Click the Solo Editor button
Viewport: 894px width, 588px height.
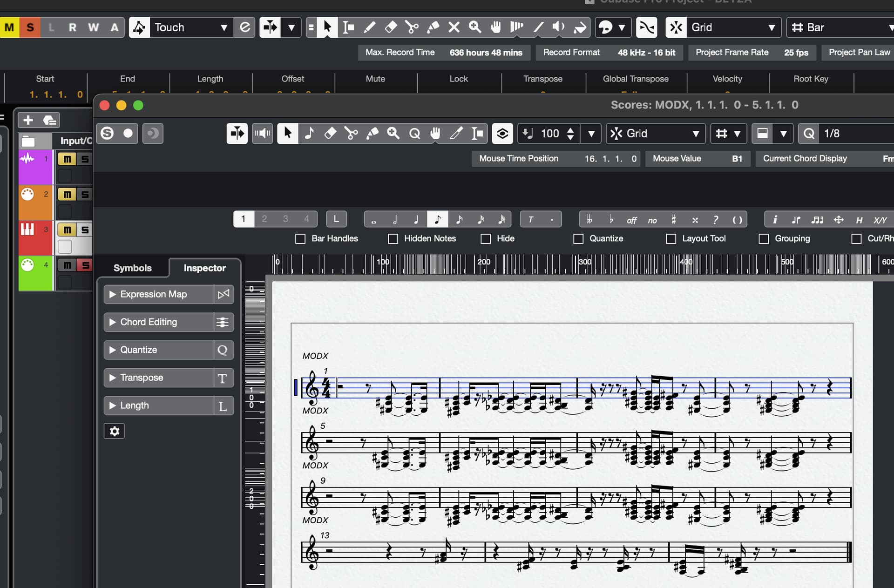click(107, 134)
